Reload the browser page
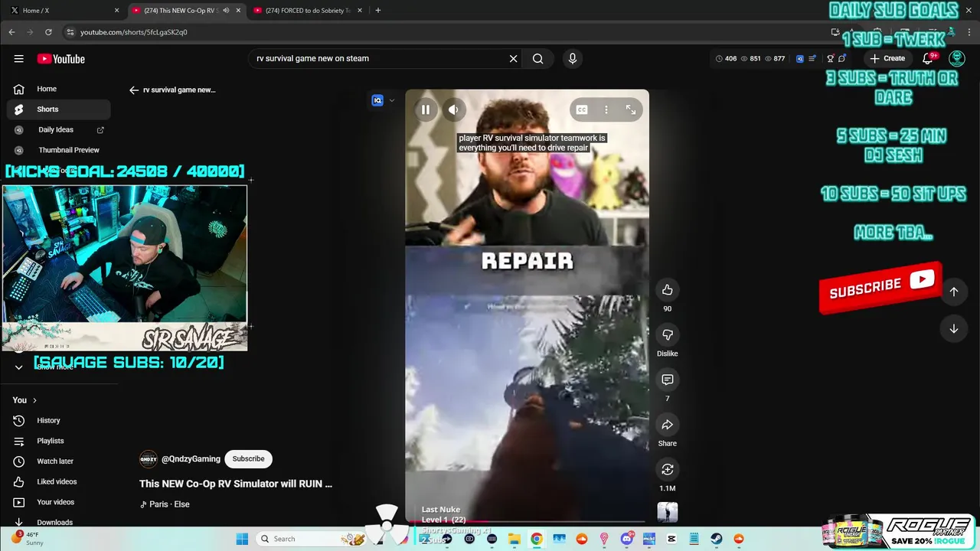Viewport: 980px width, 551px height. pos(48,32)
